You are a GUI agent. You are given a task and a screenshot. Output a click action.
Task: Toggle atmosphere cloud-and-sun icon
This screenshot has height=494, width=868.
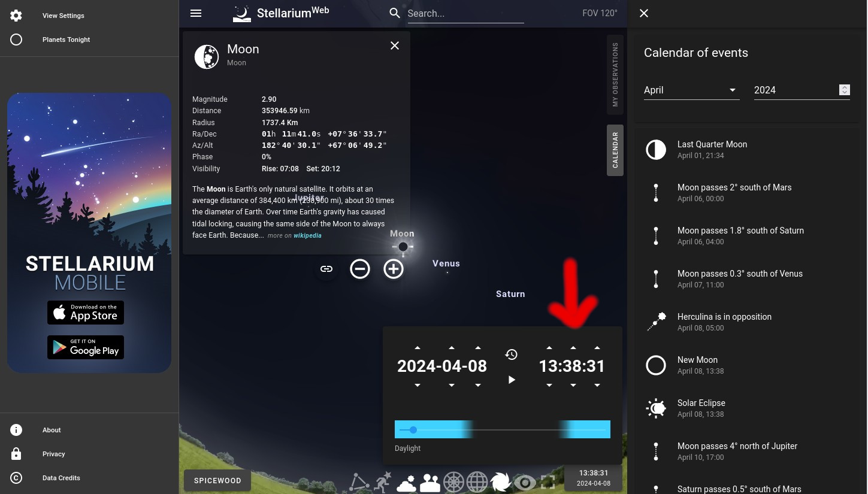407,482
